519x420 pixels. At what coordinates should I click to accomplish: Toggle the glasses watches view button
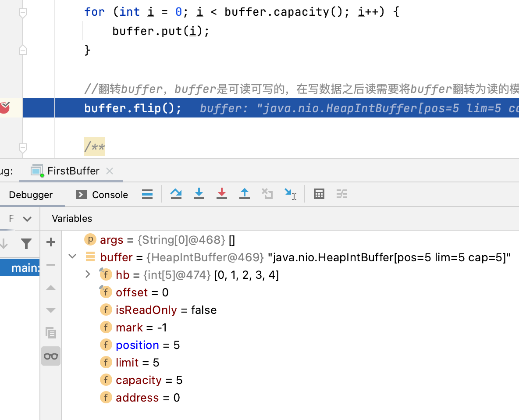coord(51,356)
